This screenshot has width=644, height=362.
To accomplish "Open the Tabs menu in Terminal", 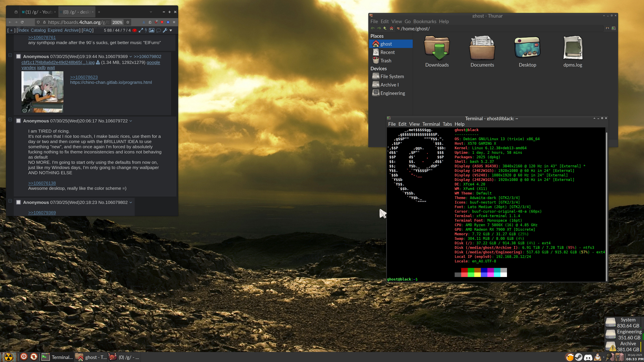I will click(447, 124).
